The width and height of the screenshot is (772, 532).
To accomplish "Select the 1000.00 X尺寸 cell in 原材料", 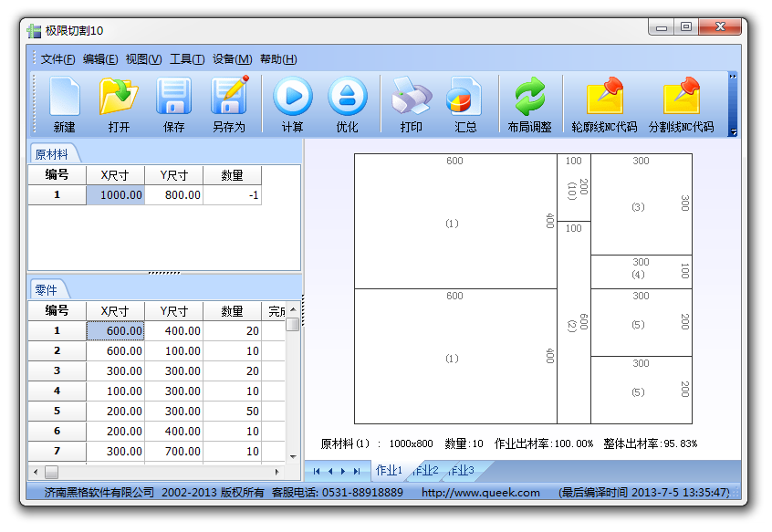I will [x=115, y=195].
